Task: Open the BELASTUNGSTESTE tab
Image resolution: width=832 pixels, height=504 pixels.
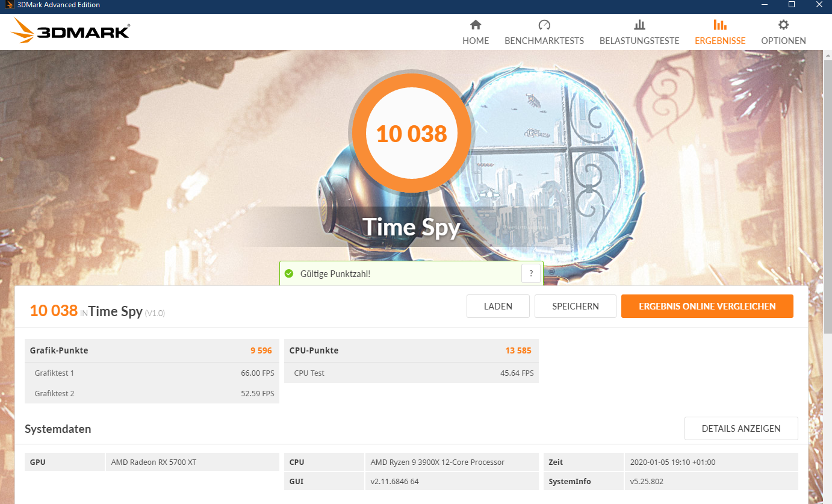Action: [x=639, y=32]
